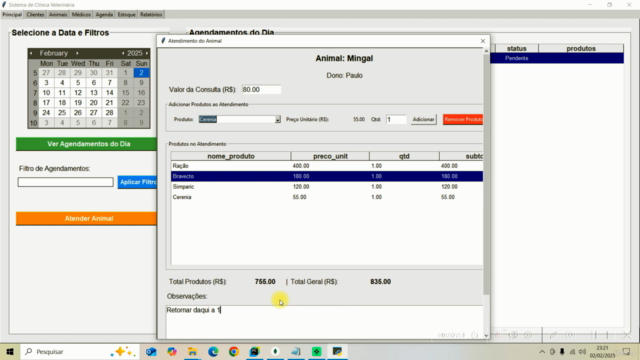Open the Python app taskbar icon
Viewport: 640px width, 360px height.
pyautogui.click(x=337, y=351)
